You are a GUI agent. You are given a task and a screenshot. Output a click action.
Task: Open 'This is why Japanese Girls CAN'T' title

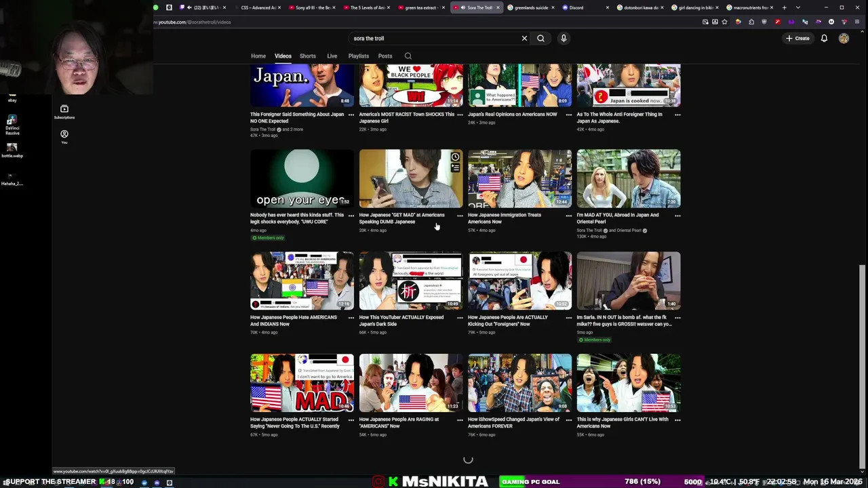pos(623,422)
